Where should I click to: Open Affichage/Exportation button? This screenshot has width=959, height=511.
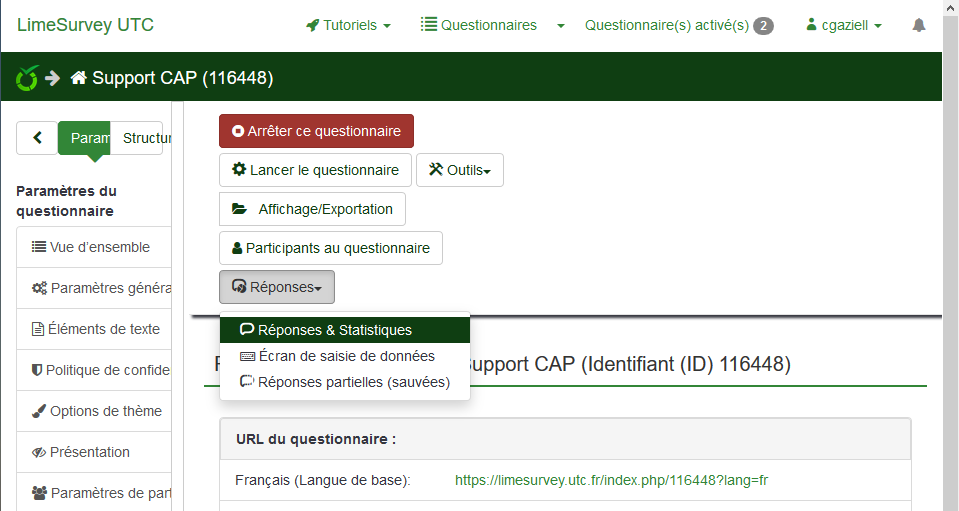click(x=312, y=209)
